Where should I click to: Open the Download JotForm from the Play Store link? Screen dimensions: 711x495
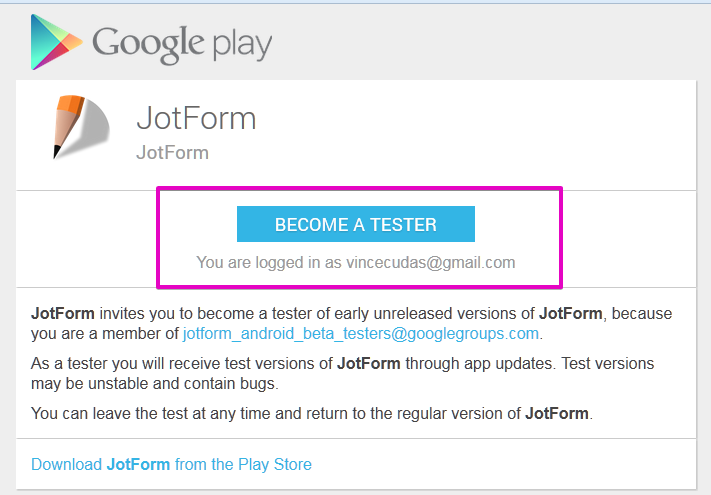(171, 464)
